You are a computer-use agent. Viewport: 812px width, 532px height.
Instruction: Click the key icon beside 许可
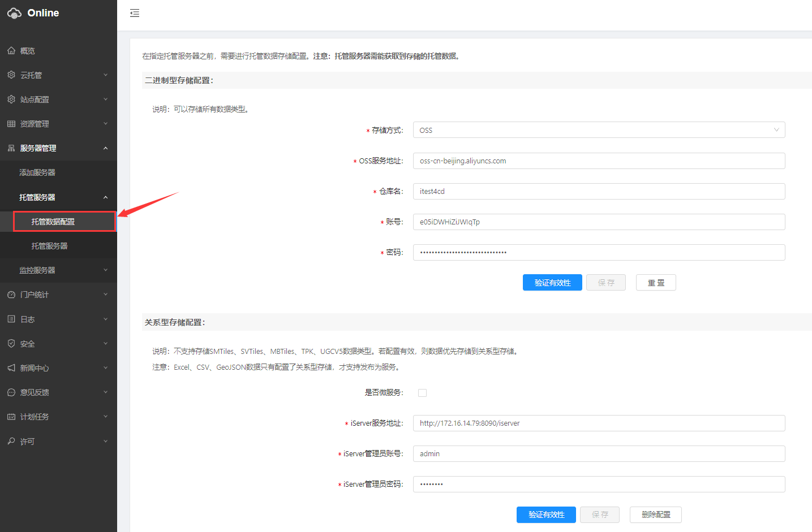tap(11, 441)
